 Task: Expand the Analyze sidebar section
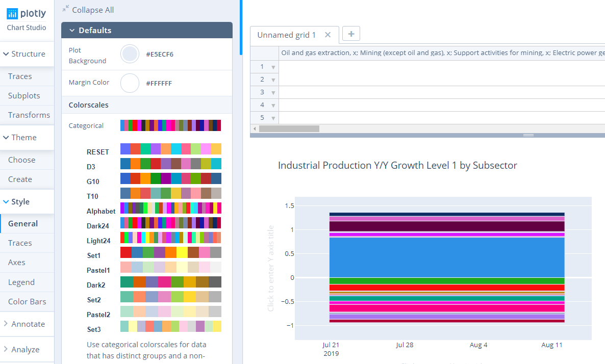[x=26, y=350]
